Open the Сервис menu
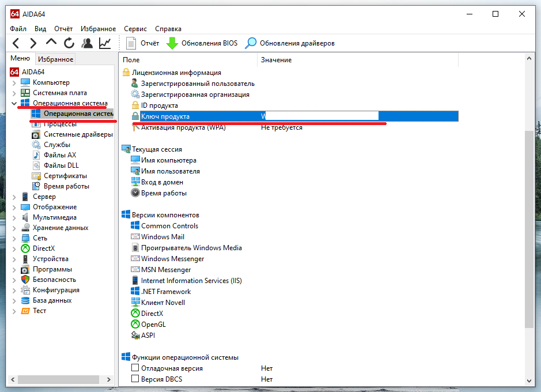Image resolution: width=541 pixels, height=392 pixels. [135, 29]
